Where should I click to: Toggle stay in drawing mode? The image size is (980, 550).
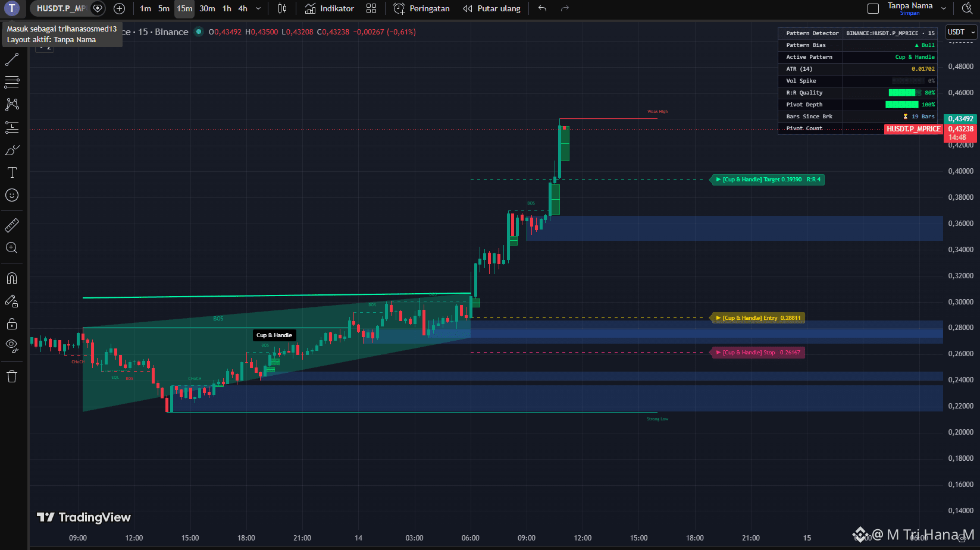[x=12, y=301]
